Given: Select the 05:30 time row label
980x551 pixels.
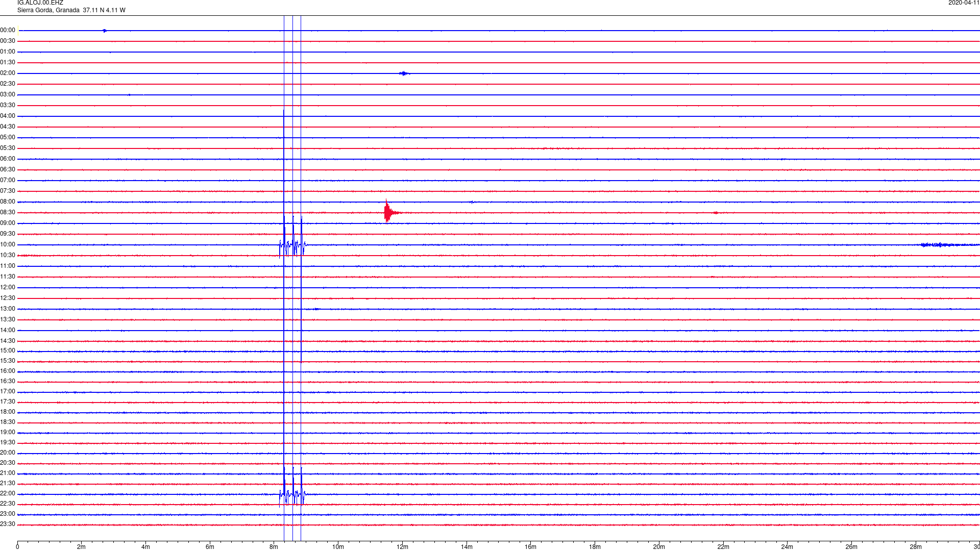Looking at the screenshot, I should (x=8, y=148).
